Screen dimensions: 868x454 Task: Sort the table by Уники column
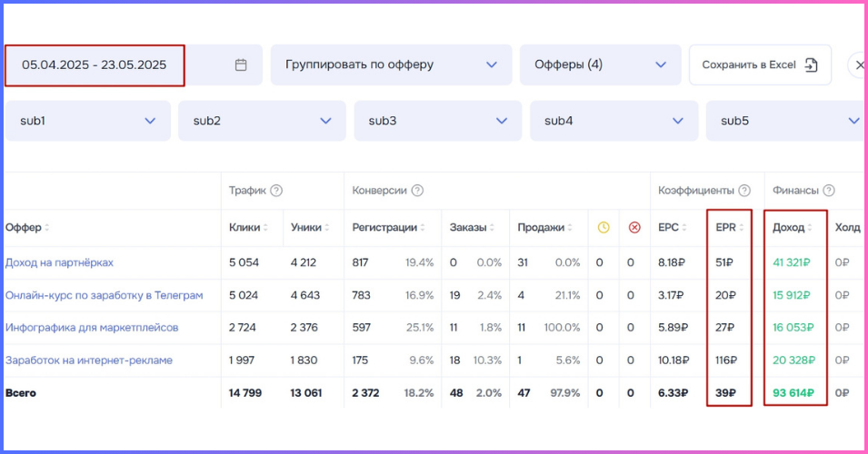tap(310, 227)
